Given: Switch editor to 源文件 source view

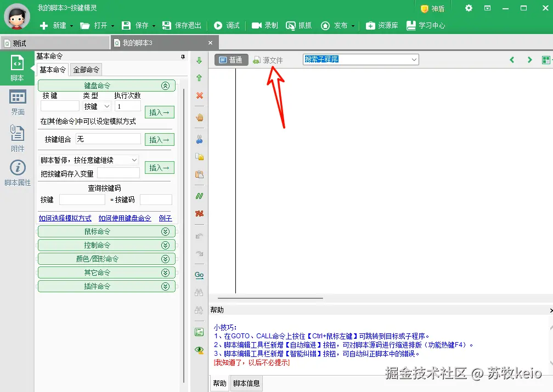Looking at the screenshot, I should [x=268, y=60].
